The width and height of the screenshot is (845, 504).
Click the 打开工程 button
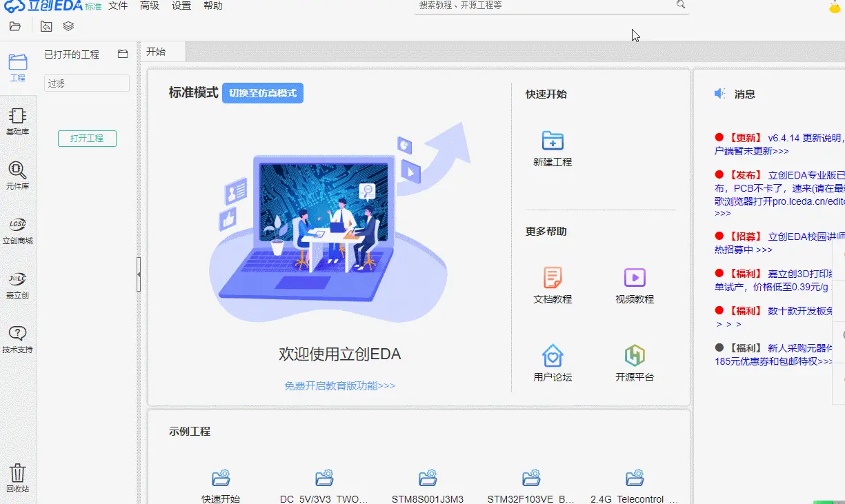(87, 138)
